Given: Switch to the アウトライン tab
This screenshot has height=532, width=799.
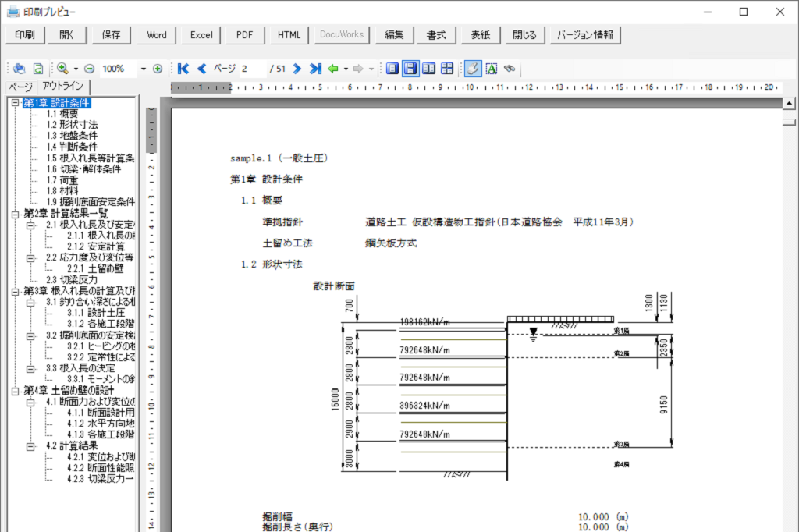Looking at the screenshot, I should pos(63,86).
